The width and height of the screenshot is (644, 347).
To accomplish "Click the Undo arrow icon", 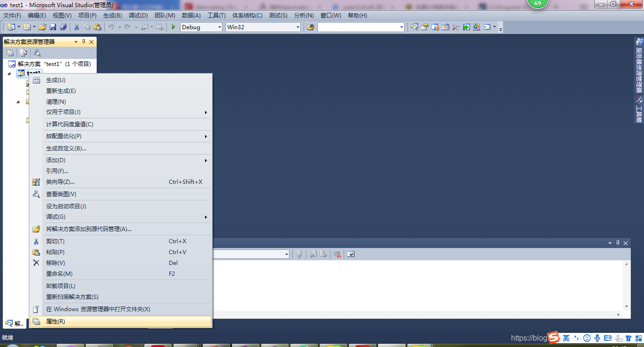I will (x=111, y=27).
